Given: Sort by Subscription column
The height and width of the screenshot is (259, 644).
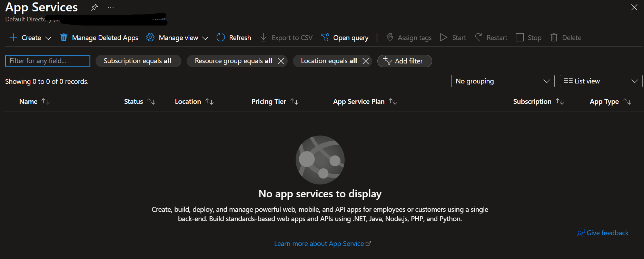Looking at the screenshot, I should 538,101.
